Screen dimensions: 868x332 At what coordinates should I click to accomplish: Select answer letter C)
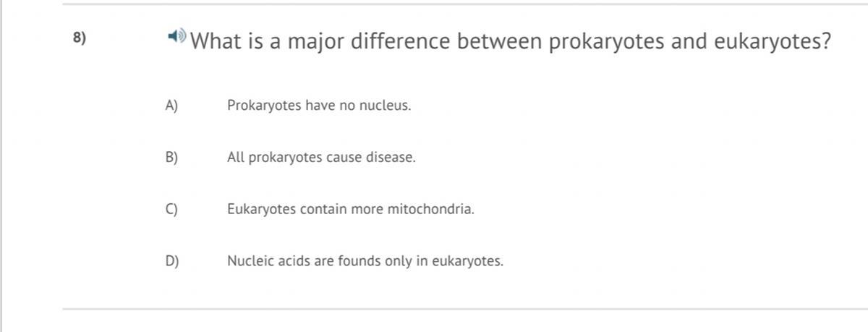[171, 210]
